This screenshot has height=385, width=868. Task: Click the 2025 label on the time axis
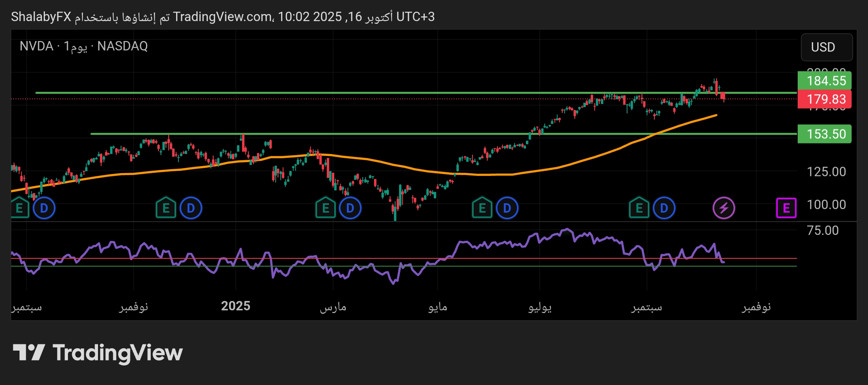click(x=235, y=306)
